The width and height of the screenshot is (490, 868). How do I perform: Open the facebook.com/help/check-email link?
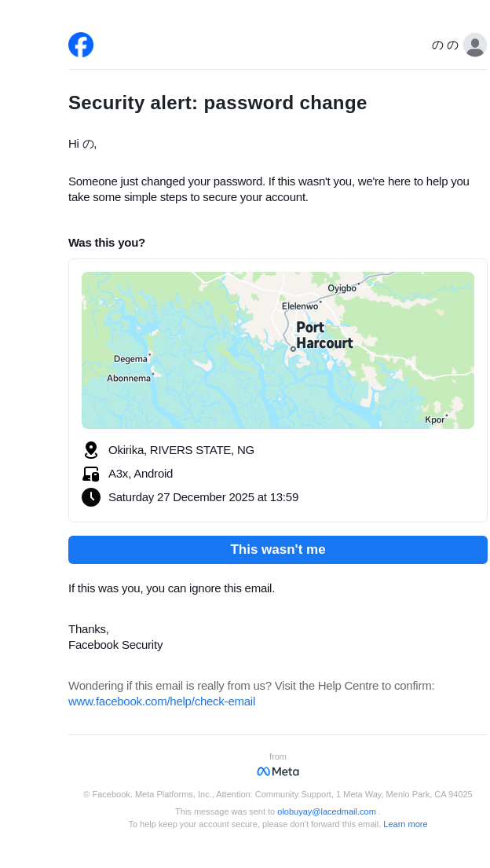coord(162,701)
